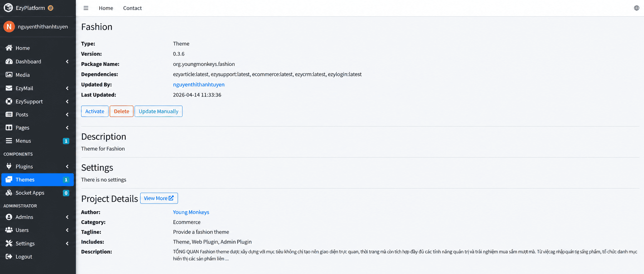Click the Socket Apps icon

pos(9,193)
